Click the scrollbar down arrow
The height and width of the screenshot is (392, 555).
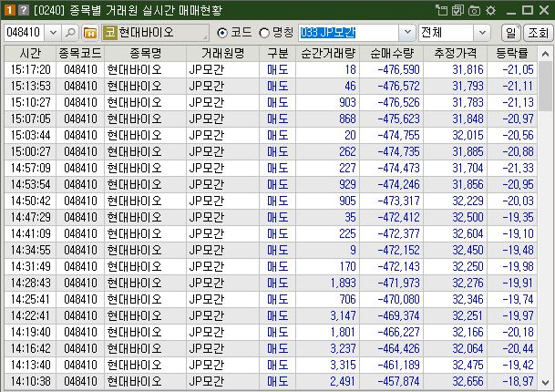tap(545, 383)
